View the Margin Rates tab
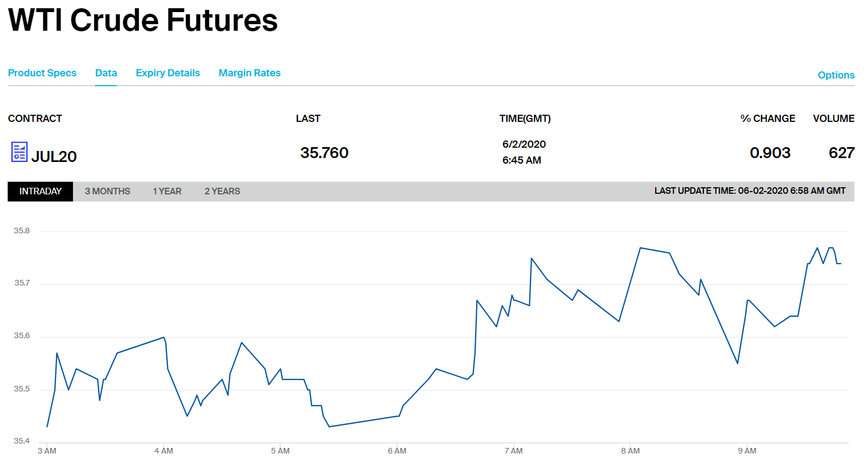868x465 pixels. click(250, 73)
